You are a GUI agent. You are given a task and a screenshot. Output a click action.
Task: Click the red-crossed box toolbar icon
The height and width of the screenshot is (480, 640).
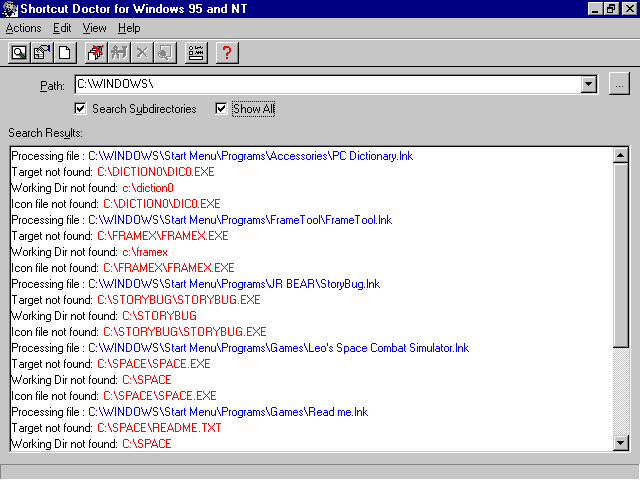tap(96, 53)
